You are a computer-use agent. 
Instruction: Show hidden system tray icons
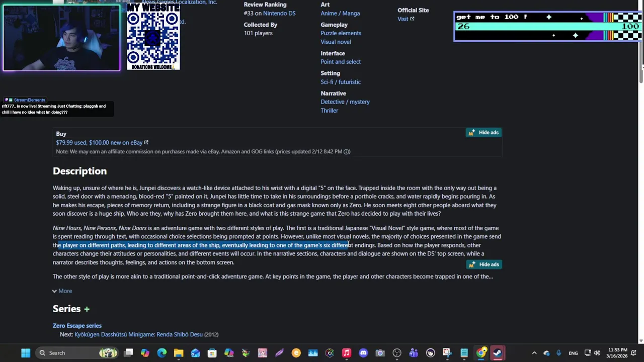pos(534,353)
